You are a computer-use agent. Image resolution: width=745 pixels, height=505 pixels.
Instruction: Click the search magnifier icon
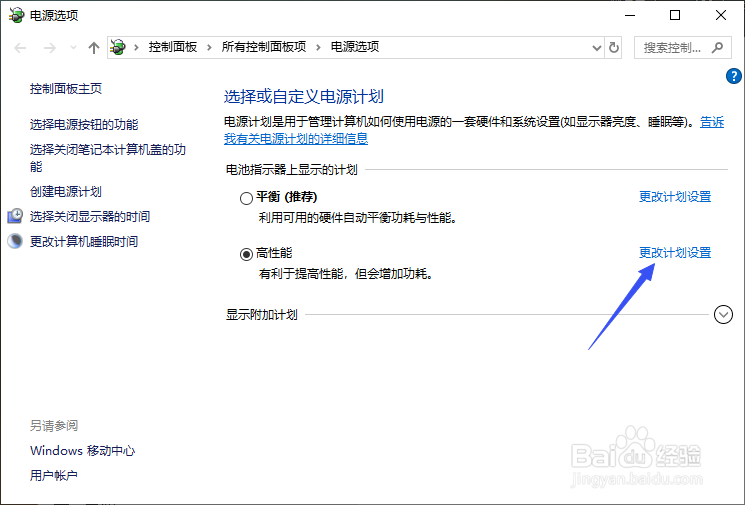click(717, 48)
